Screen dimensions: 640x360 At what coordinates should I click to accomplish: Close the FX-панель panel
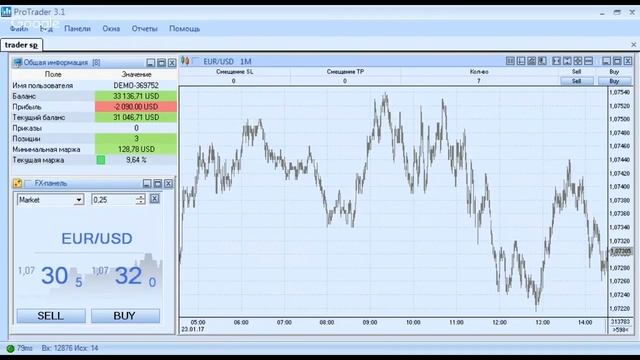pyautogui.click(x=168, y=183)
